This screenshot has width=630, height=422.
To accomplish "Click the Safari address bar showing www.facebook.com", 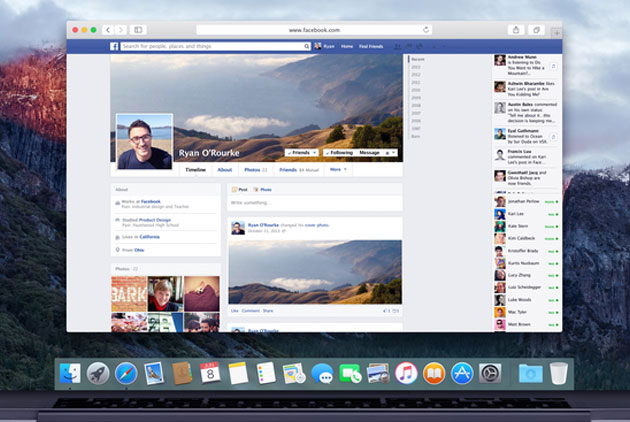I will click(314, 30).
